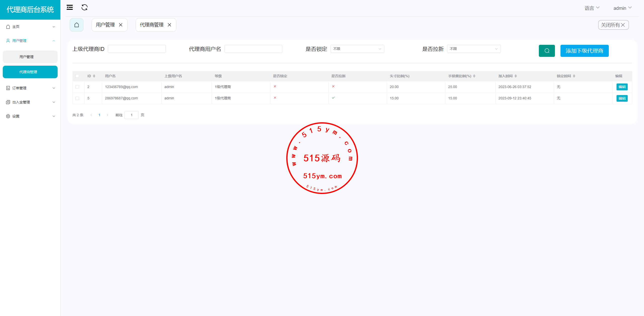Image resolution: width=644 pixels, height=316 pixels.
Task: Open the 是否锁定 dropdown
Action: [x=357, y=49]
